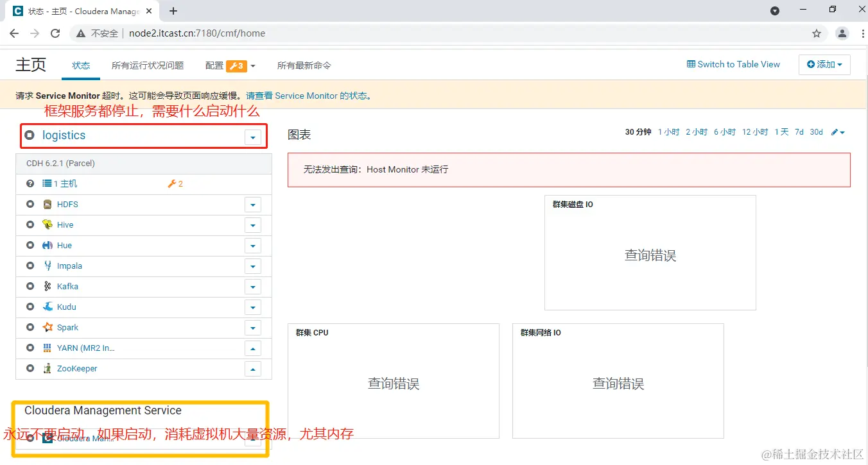Screen dimensions: 868x465
Task: Open logistics cluster actions dropdown
Action: coord(253,137)
